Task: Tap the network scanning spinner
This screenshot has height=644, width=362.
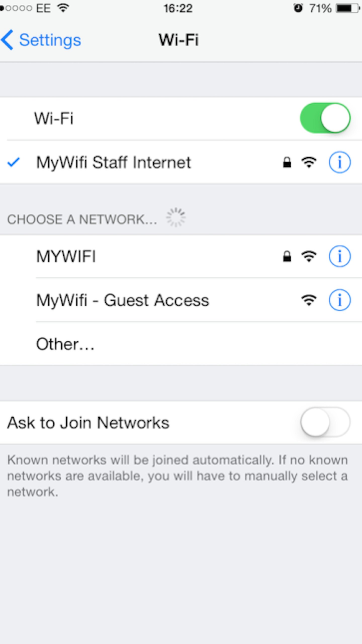Action: (176, 217)
